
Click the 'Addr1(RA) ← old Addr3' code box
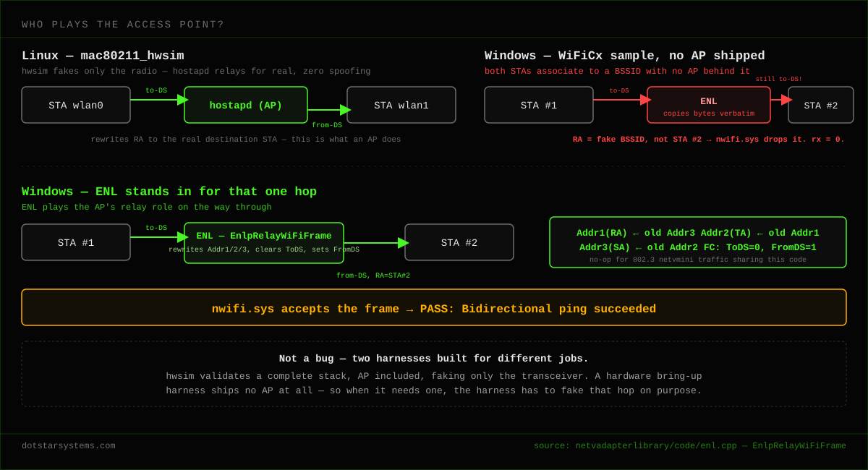[698, 242]
